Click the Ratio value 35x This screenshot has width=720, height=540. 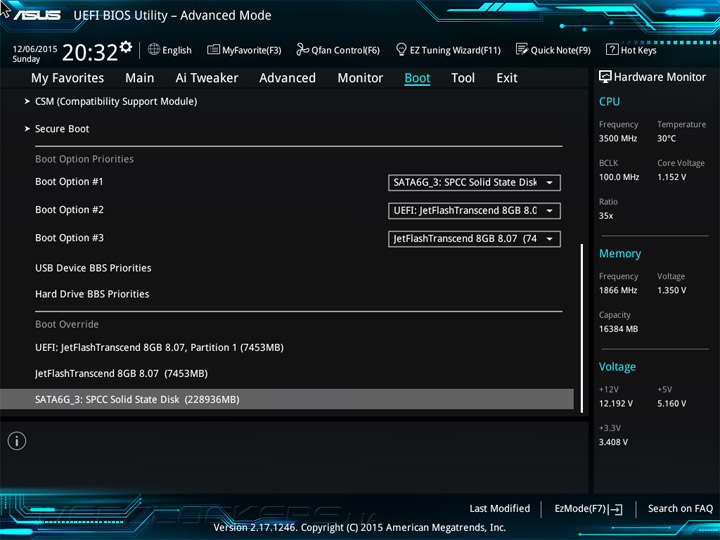(x=606, y=216)
